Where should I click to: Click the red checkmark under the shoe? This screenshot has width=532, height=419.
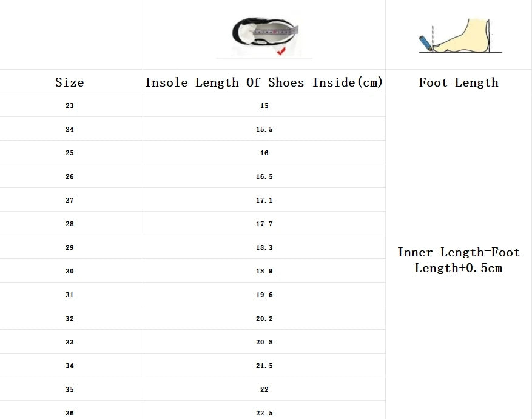pyautogui.click(x=281, y=52)
